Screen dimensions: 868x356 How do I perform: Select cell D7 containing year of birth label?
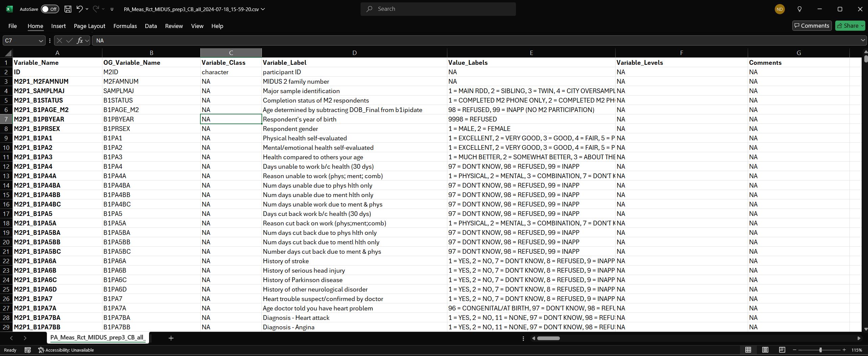[x=354, y=119]
